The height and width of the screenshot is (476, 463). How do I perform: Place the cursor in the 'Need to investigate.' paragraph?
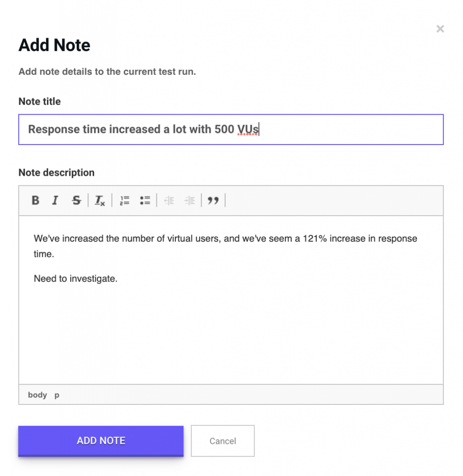tap(75, 278)
